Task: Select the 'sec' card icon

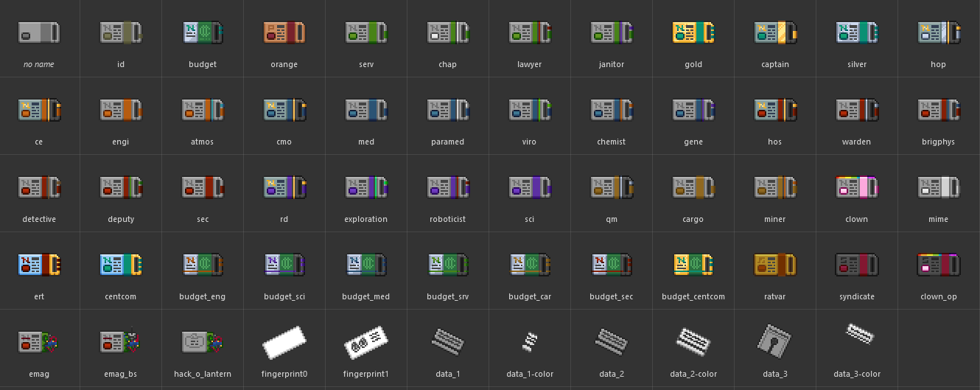Action: coord(203,187)
